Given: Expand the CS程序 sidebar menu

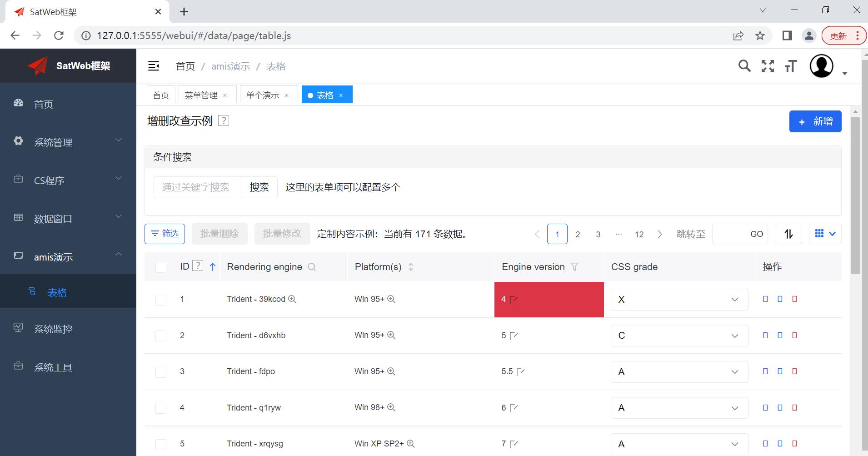Looking at the screenshot, I should pyautogui.click(x=68, y=180).
